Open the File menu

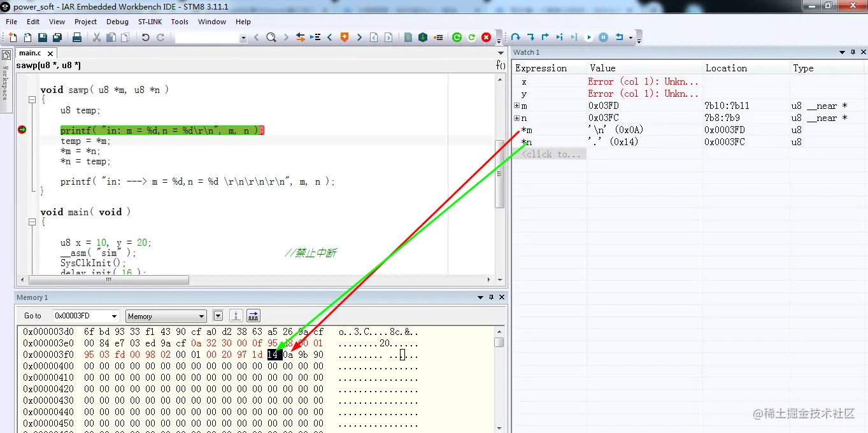coord(11,22)
